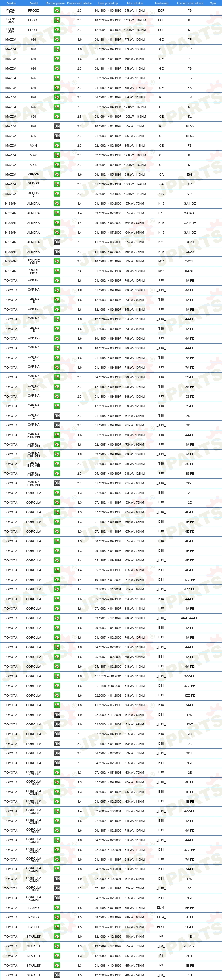Screen dimensions: 222x980
Task: Click petrol icon in Nissan Prairie Pro 2.4 row
Action: (x=57, y=271)
